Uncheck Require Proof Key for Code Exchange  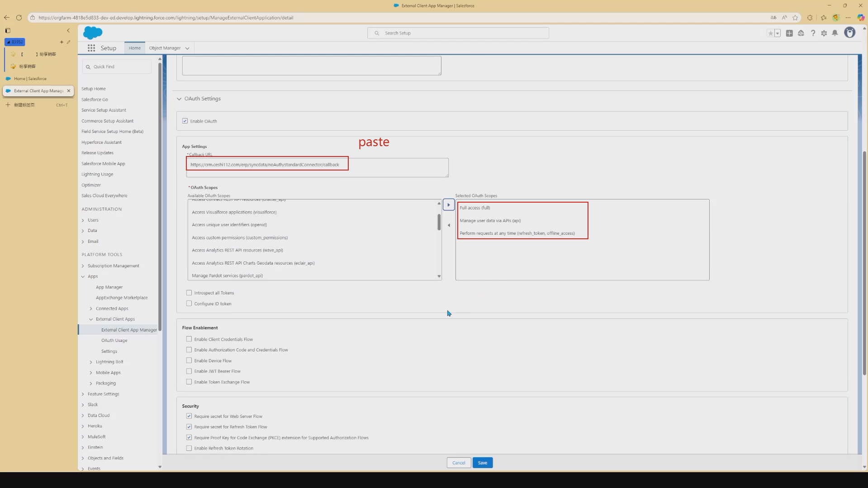pyautogui.click(x=189, y=437)
